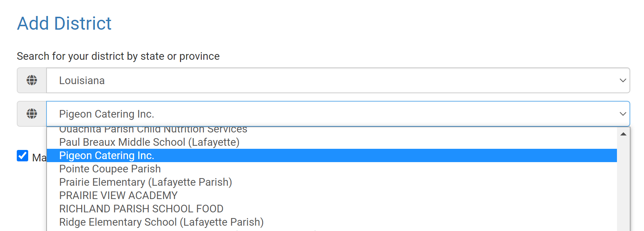The height and width of the screenshot is (231, 644).
Task: Pick Ridge Elementary School (Lafayette Parish)
Action: pos(161,222)
